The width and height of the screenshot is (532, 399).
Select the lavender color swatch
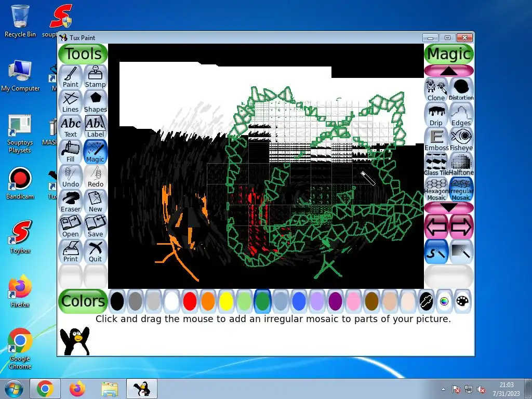point(317,301)
